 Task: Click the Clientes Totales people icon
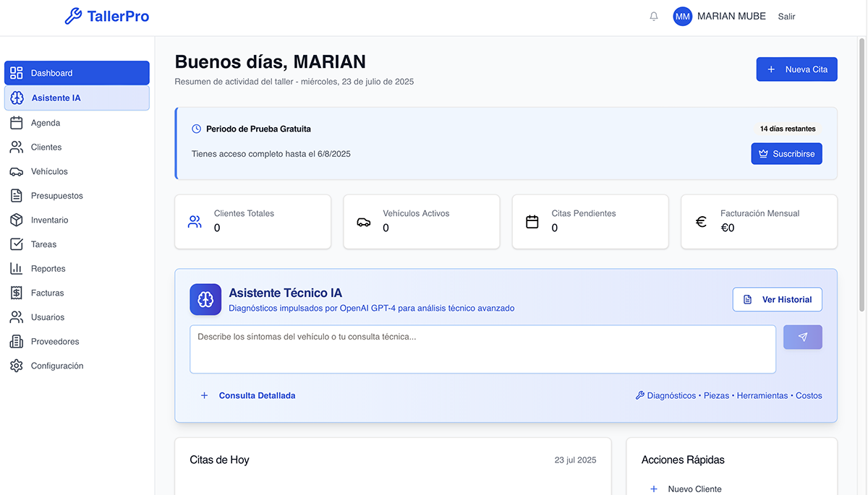[195, 222]
